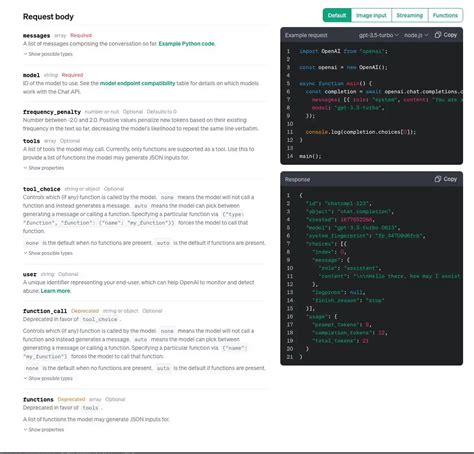The height and width of the screenshot is (454, 474).
Task: Click the Required label next to model
Action: (72, 75)
